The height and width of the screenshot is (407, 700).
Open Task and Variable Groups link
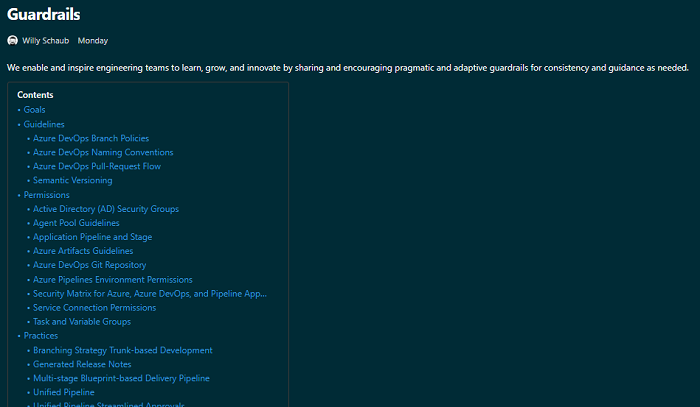[82, 322]
